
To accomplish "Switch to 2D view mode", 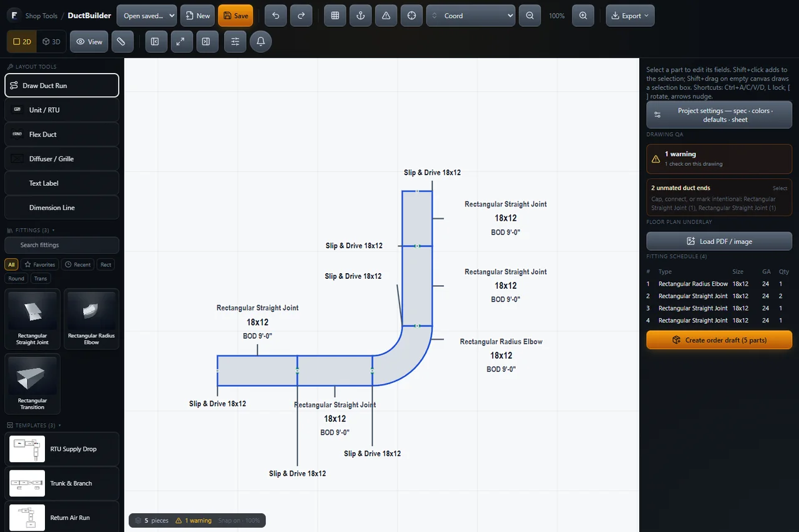I will (22, 42).
